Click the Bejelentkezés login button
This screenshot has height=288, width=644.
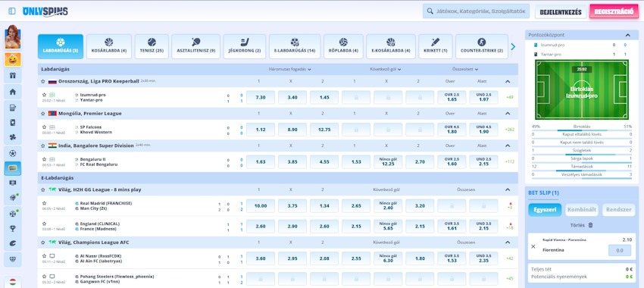point(561,12)
